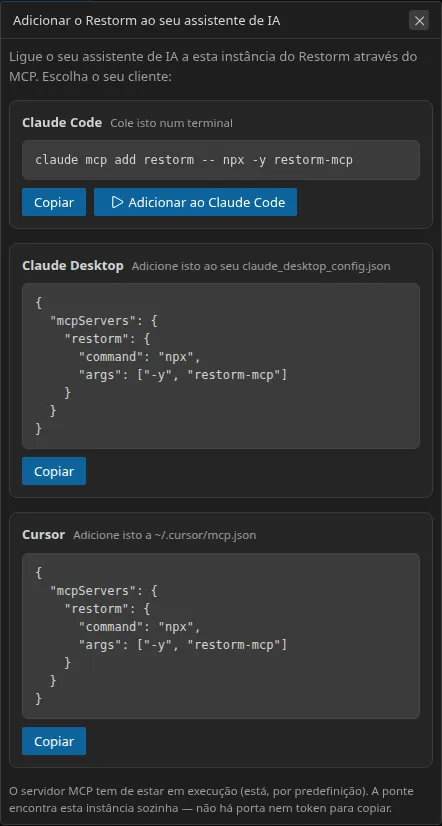The image size is (442, 826).
Task: Click Adicionar ao Claude Code button
Action: 195,202
